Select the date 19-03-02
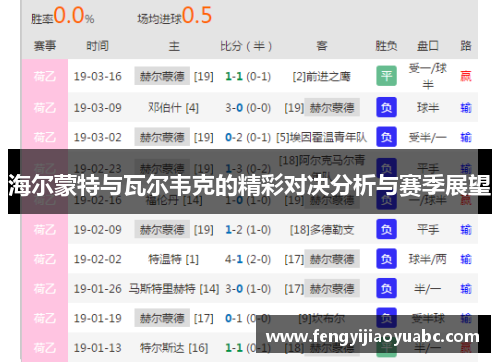This screenshot has height=362, width=500. click(x=98, y=137)
